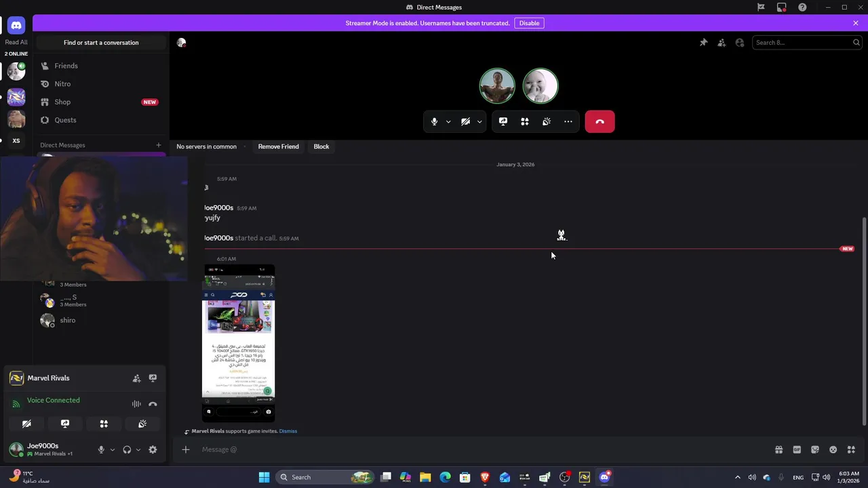Open emoji picker icon

833,449
